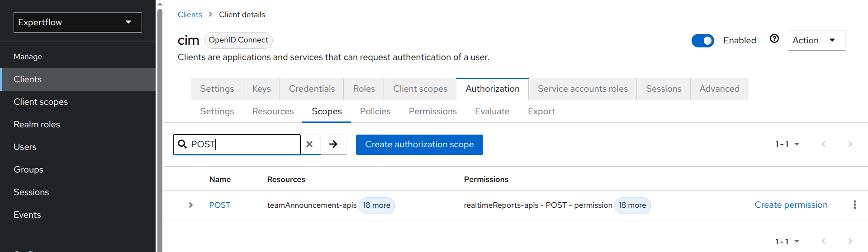Open the help question mark icon
868x252 pixels.
click(x=774, y=39)
